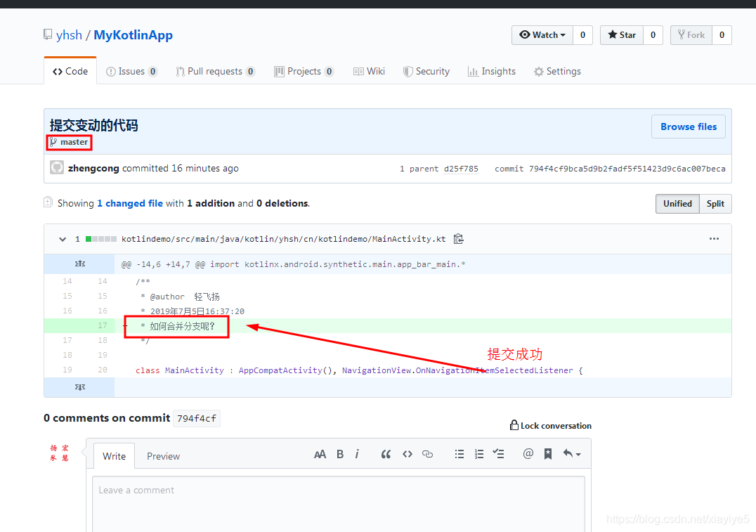Open the Insights tab
Viewport: 756px width, 532px height.
(492, 72)
